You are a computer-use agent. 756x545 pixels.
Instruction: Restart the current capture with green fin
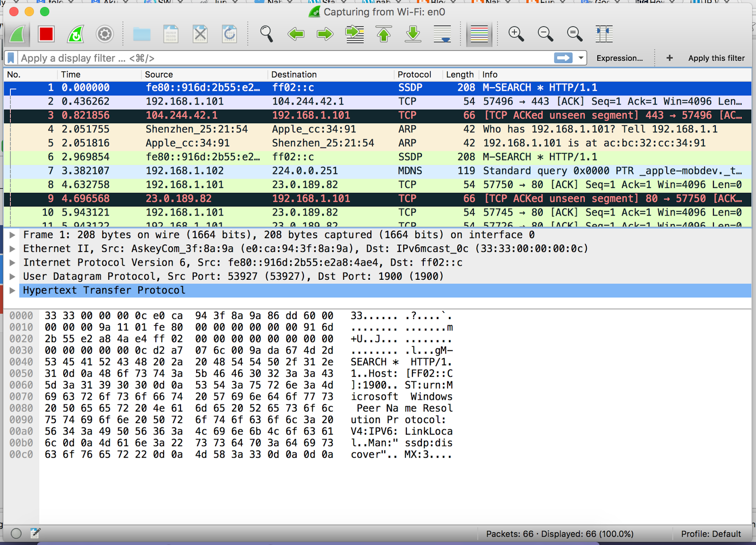point(76,34)
